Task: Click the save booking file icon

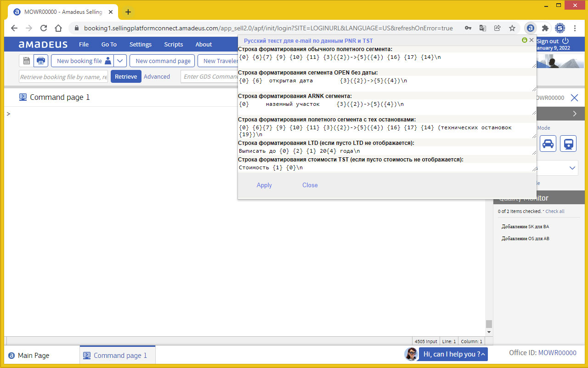Action: [x=26, y=61]
